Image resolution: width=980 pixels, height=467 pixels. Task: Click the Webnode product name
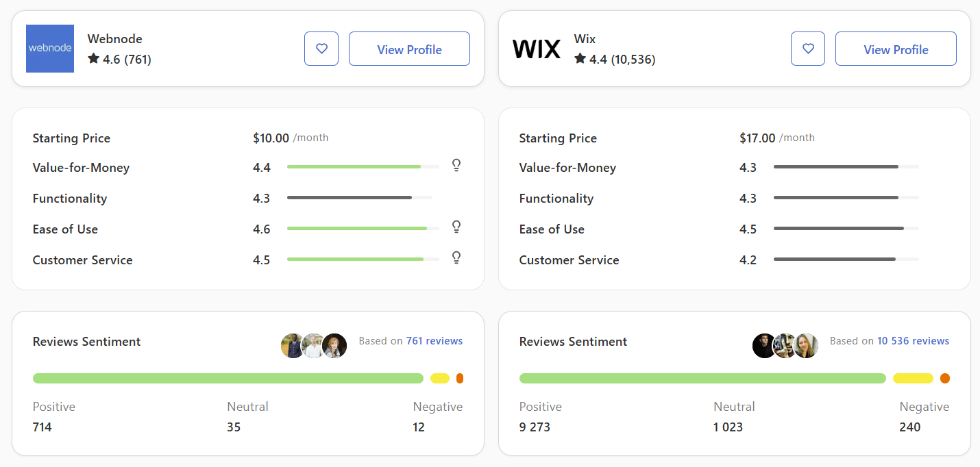(x=115, y=39)
